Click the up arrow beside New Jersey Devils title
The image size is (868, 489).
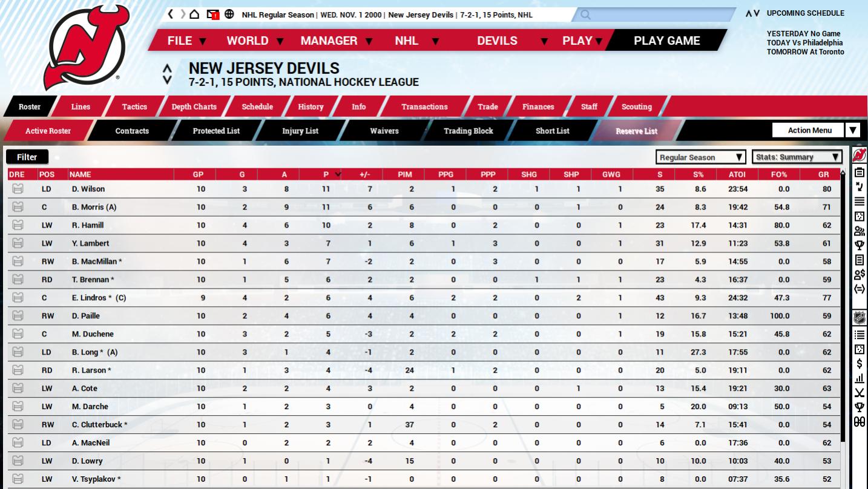[168, 69]
